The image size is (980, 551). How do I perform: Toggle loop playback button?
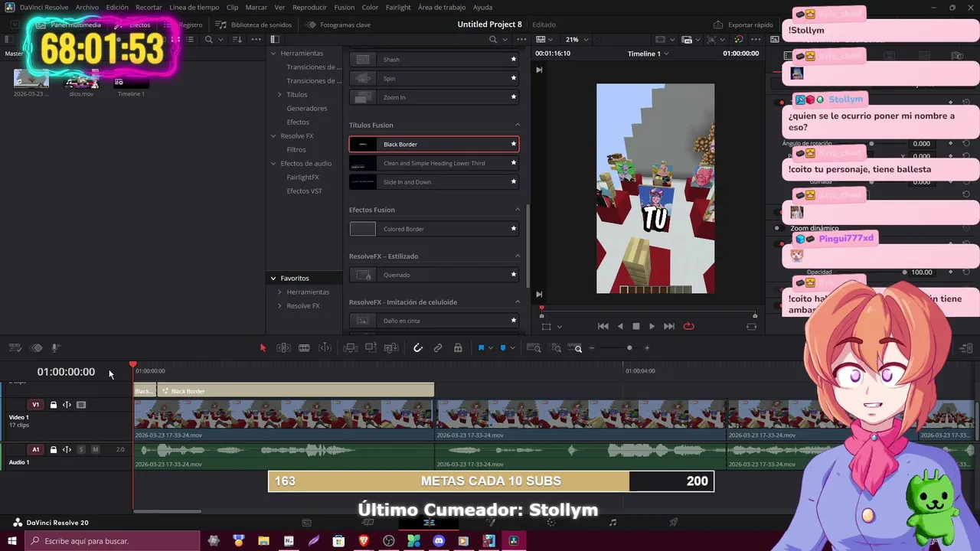coord(688,327)
